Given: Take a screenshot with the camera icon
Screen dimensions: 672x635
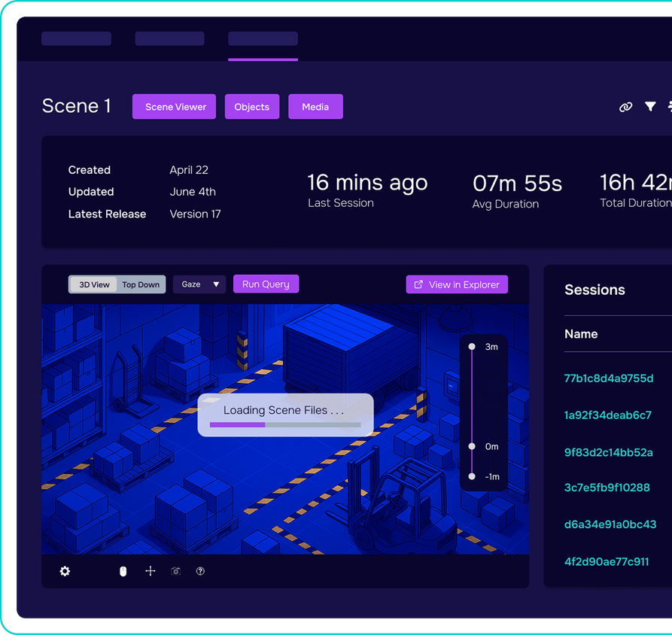Looking at the screenshot, I should tap(175, 571).
